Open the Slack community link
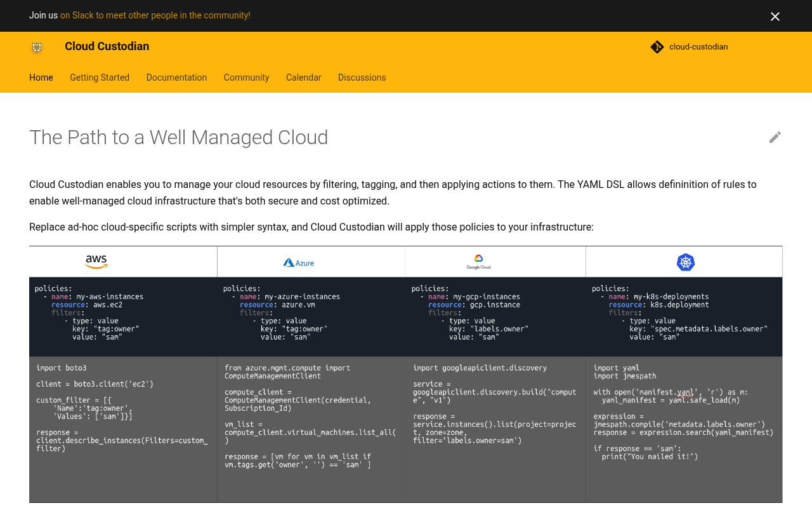This screenshot has height=508, width=812. pos(155,15)
